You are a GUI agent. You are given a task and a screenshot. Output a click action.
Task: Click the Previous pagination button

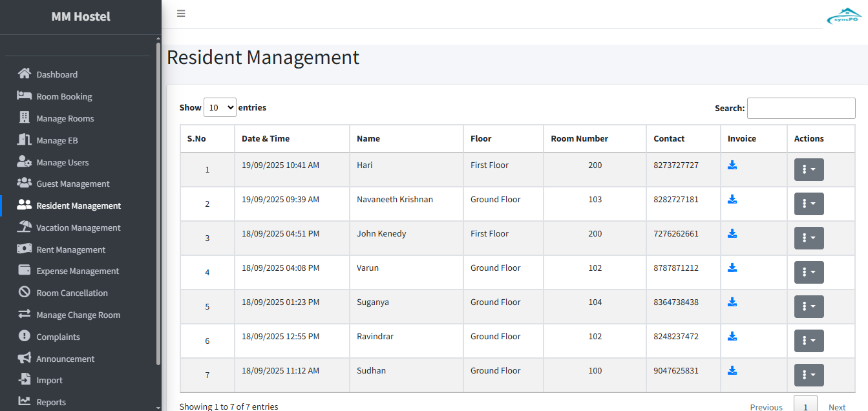coord(766,406)
